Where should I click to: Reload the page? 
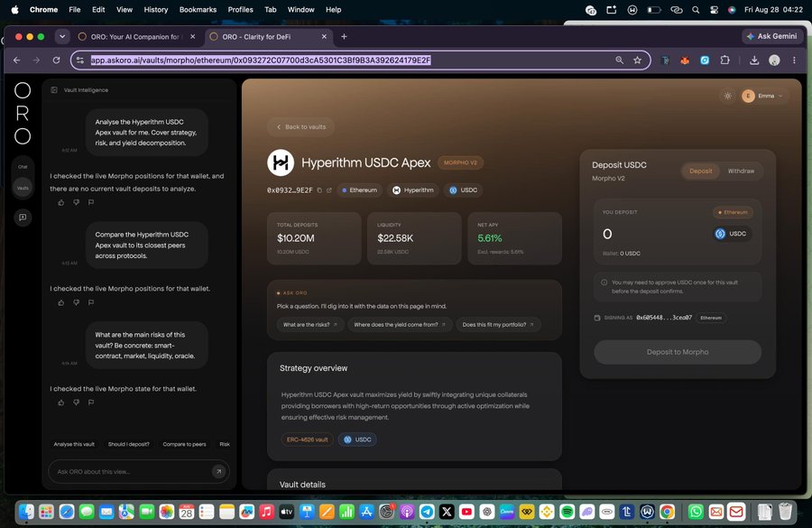click(57, 60)
